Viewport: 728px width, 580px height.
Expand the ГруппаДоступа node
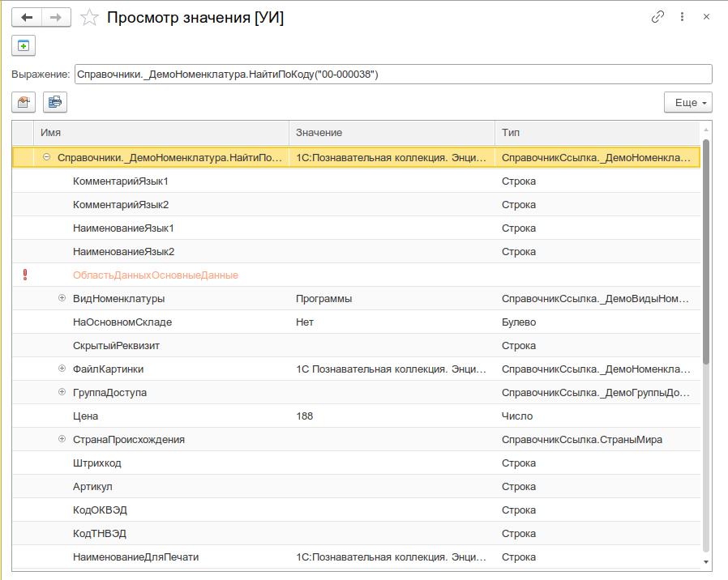point(62,392)
